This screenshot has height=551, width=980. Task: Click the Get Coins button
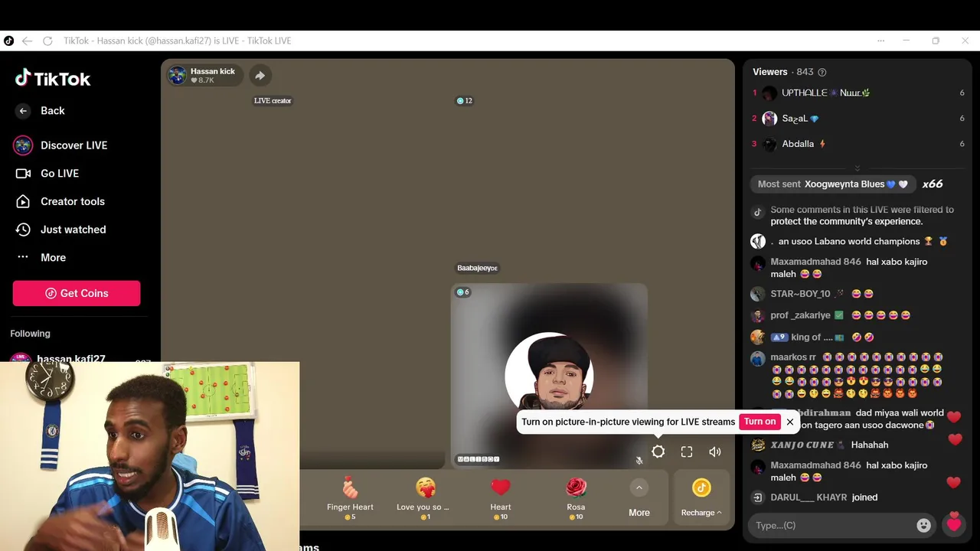point(77,293)
